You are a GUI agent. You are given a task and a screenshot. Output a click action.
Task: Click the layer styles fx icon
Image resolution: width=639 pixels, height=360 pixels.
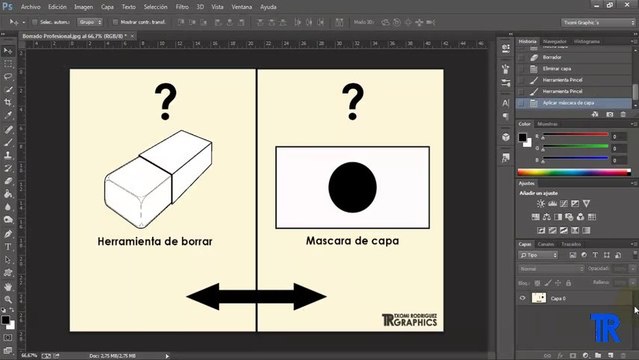point(560,356)
